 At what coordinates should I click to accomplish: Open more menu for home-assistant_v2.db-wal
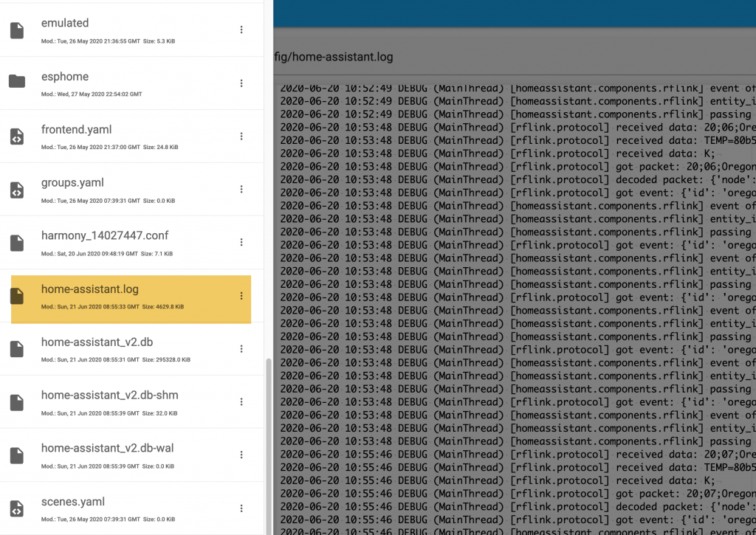241,455
